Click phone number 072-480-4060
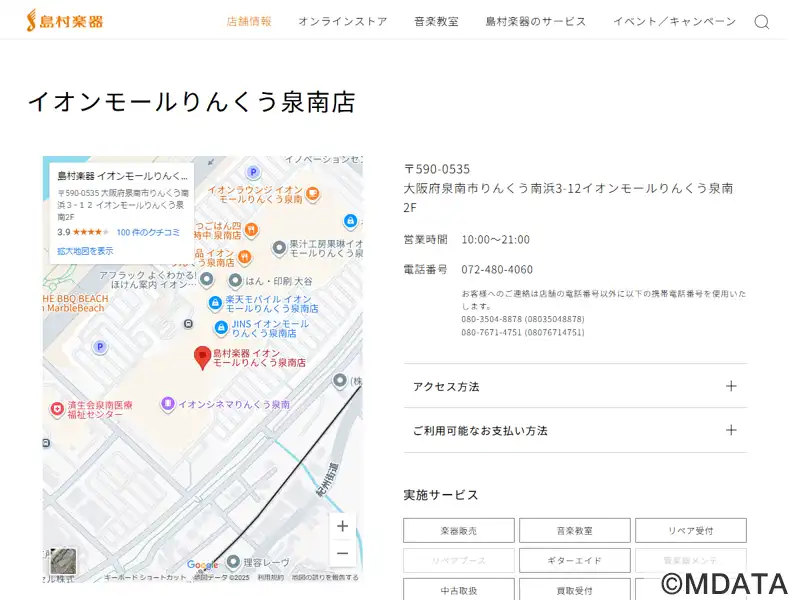 497,269
